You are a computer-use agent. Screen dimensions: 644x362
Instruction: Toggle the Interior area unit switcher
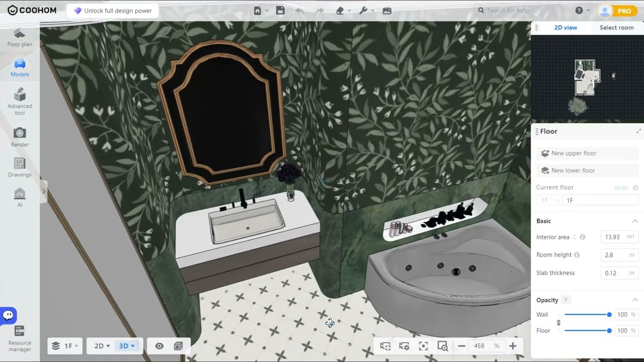574,237
